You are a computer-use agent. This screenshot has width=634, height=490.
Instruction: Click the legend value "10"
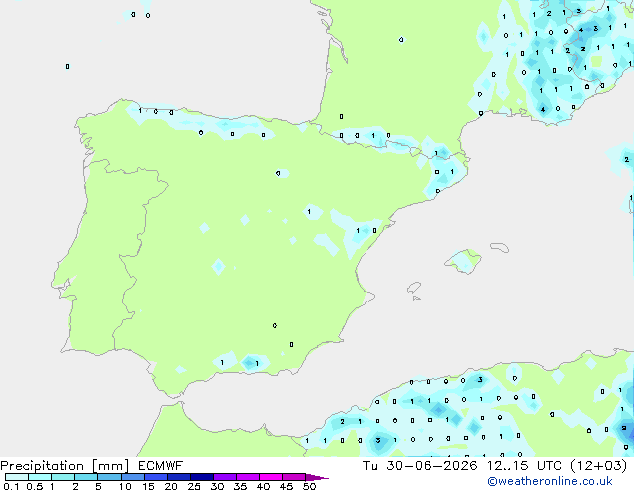point(125,486)
